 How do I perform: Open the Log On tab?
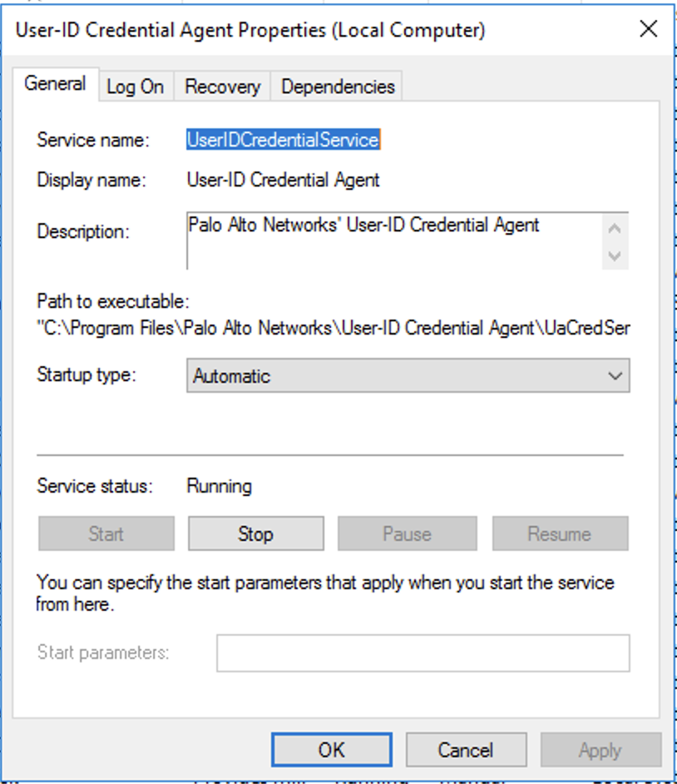pos(135,87)
